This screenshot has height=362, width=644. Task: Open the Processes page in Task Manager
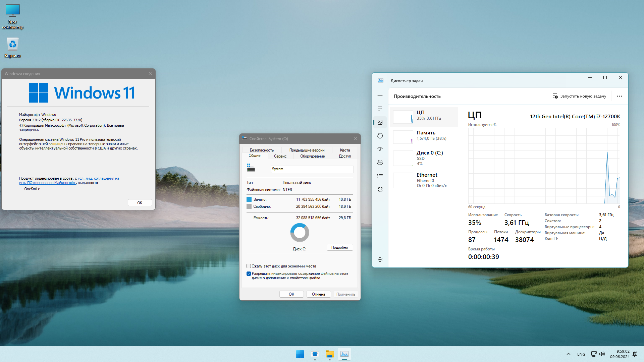(380, 109)
